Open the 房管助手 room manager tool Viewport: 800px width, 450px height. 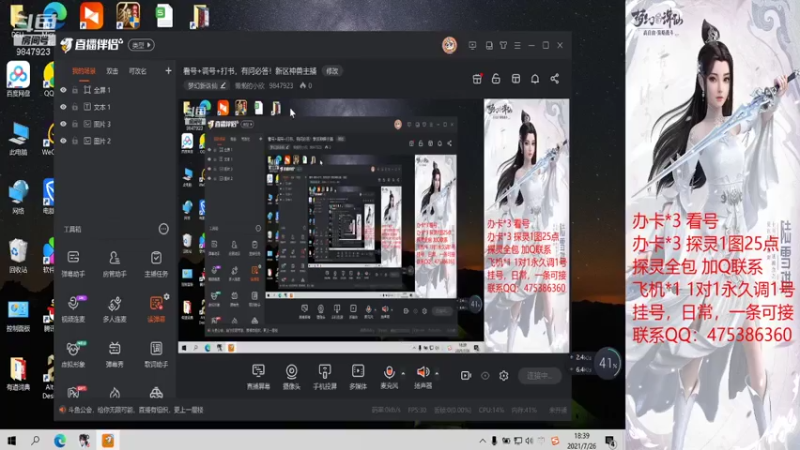[114, 264]
